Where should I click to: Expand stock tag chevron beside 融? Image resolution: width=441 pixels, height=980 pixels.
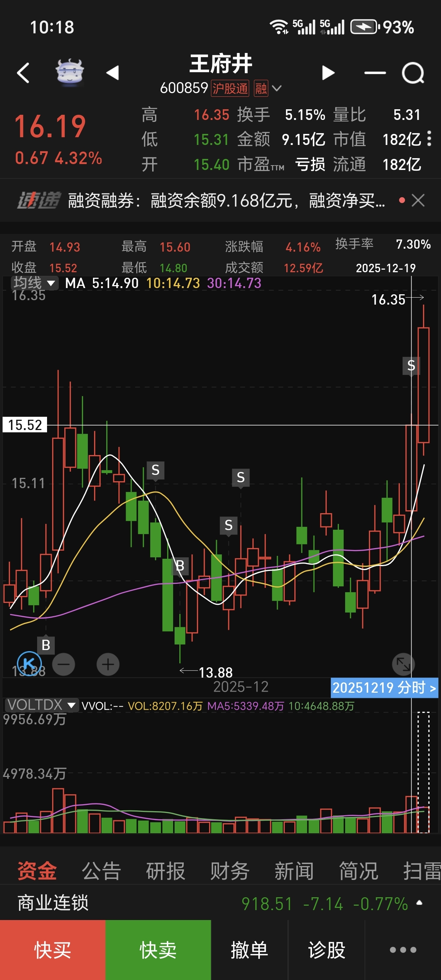tap(277, 88)
